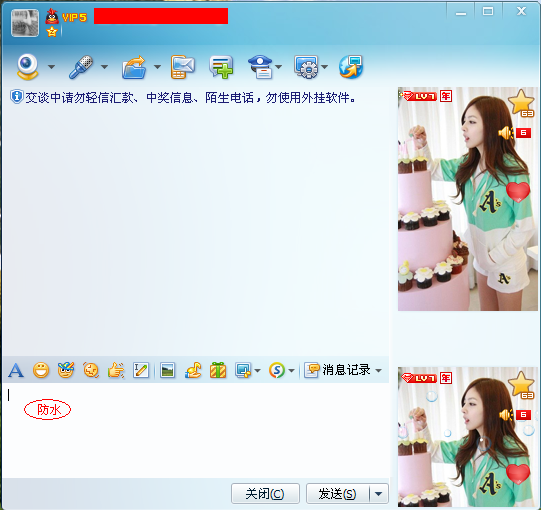Start a video call with the webcam icon
Image resolution: width=541 pixels, height=510 pixels.
click(28, 67)
